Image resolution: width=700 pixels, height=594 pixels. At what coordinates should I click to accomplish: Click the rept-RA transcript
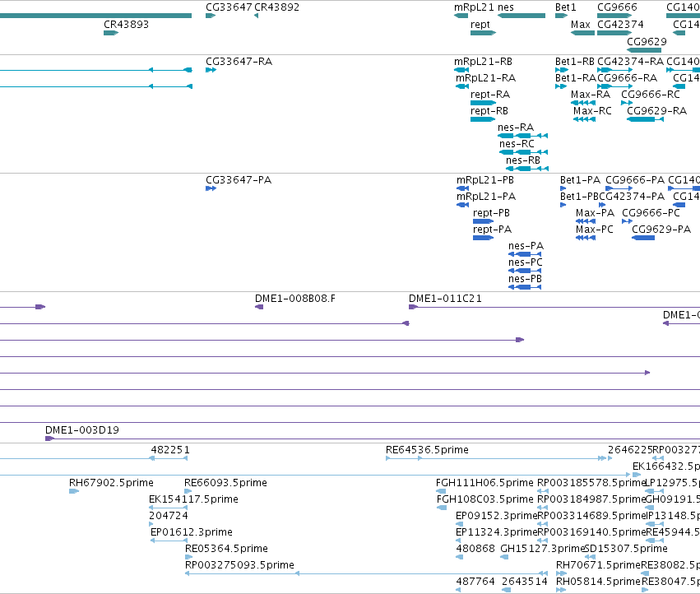point(490,95)
